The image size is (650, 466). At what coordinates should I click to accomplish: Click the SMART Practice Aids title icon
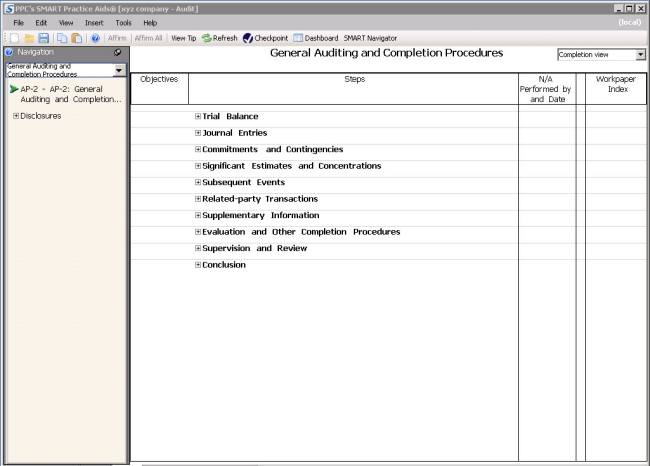coord(9,9)
